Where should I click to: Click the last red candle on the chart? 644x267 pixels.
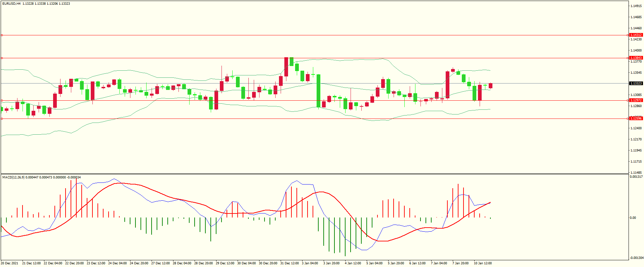coord(491,86)
